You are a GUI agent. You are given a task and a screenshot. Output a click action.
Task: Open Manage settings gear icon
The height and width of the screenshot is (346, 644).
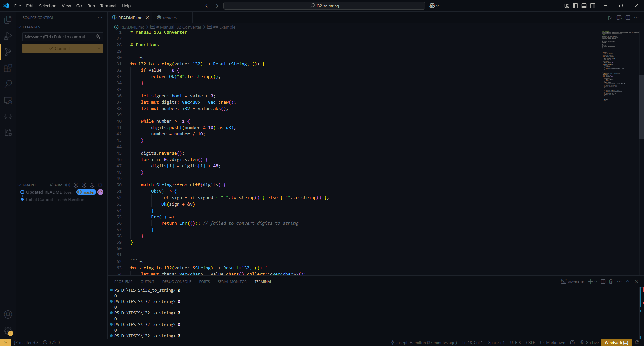tap(8, 330)
